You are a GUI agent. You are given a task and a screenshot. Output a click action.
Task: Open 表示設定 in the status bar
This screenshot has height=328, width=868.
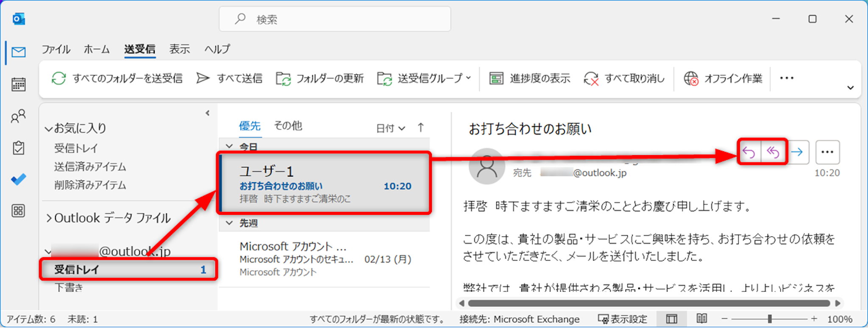pos(622,319)
